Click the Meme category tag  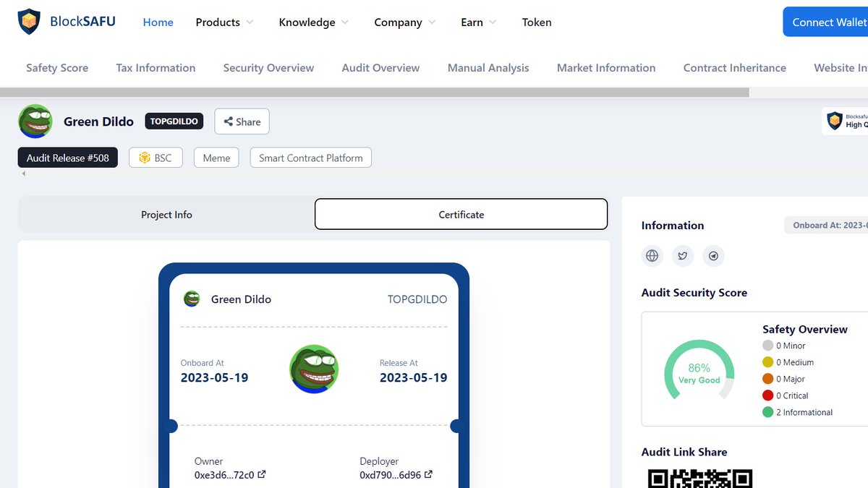(x=216, y=158)
